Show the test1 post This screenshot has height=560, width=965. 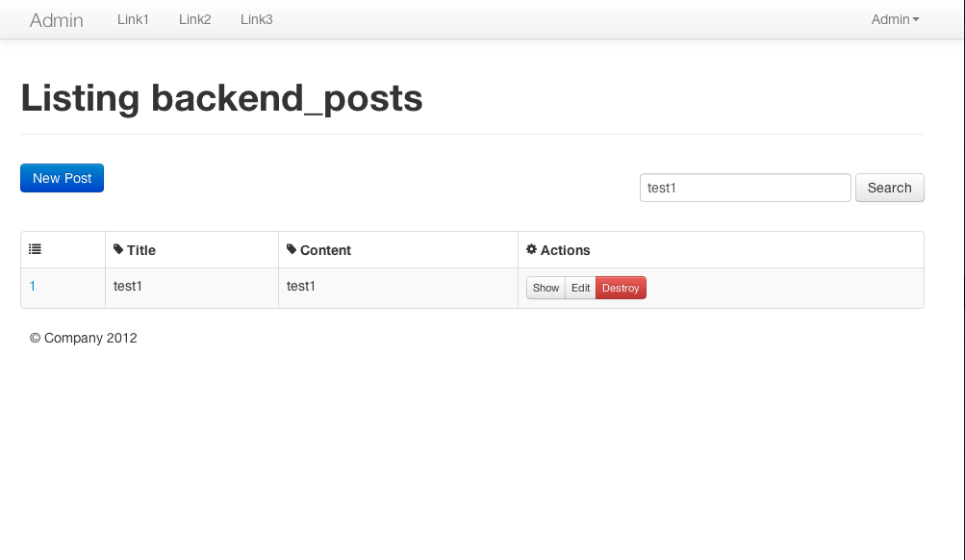(546, 288)
